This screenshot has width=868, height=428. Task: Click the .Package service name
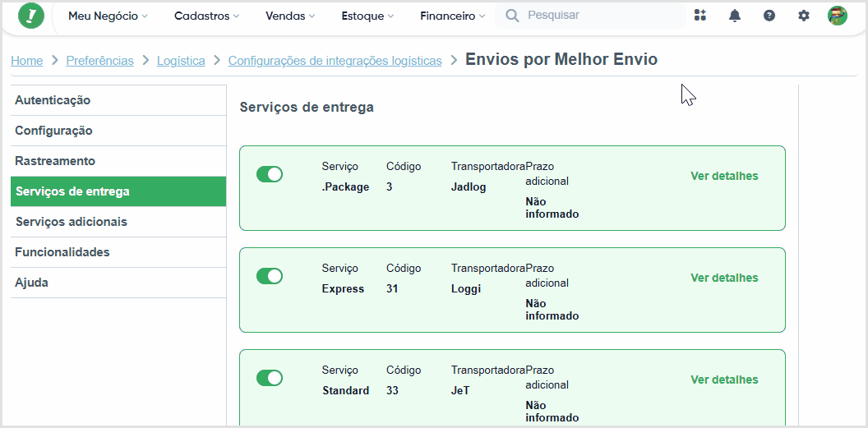(345, 187)
